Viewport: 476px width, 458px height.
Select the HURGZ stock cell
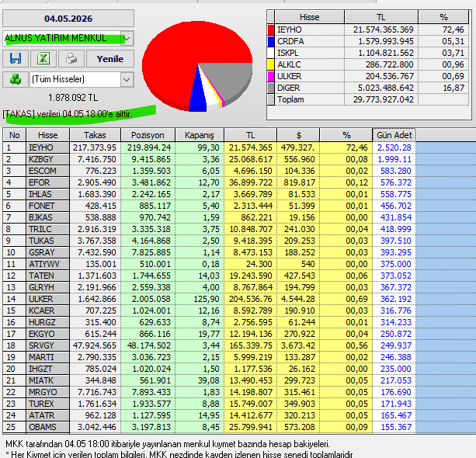(47, 322)
